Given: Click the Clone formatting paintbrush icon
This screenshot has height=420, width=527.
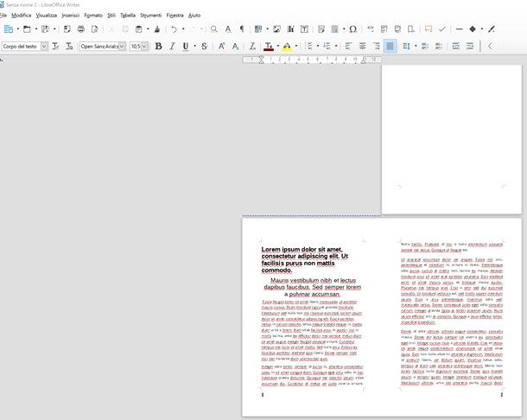Looking at the screenshot, I should [155, 29].
